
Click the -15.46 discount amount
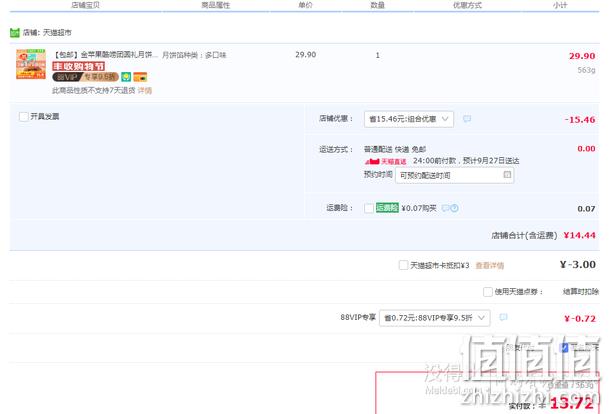coord(580,120)
